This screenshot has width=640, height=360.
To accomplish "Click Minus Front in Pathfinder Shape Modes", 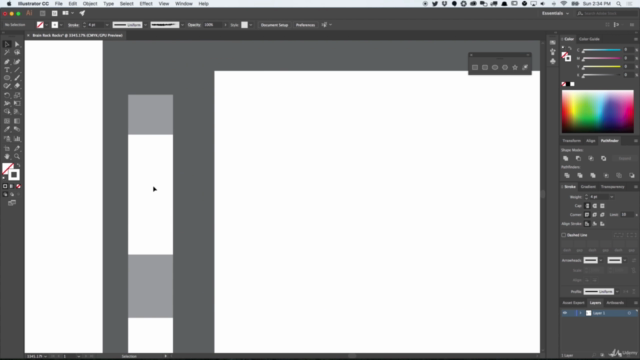I will tap(578, 158).
